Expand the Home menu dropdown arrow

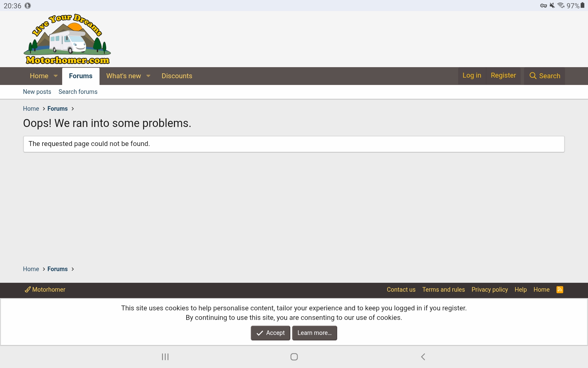(x=56, y=76)
